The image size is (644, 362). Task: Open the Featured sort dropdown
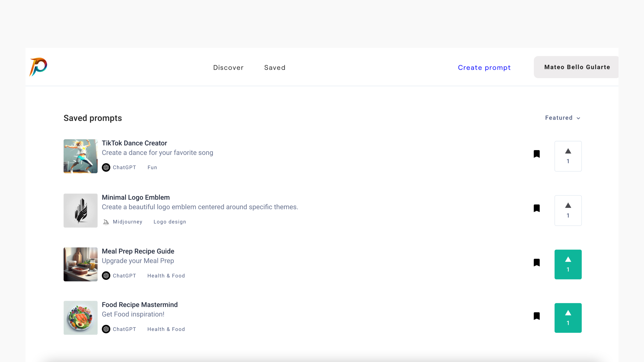[562, 118]
